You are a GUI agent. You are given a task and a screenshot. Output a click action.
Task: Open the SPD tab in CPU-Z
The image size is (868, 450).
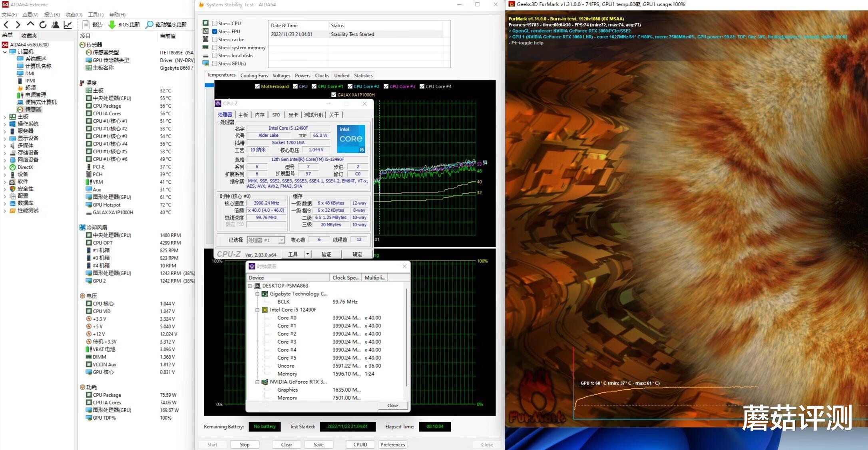click(x=276, y=115)
